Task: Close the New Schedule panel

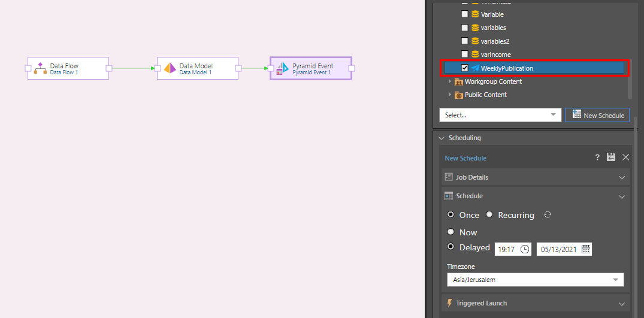Action: (x=625, y=158)
